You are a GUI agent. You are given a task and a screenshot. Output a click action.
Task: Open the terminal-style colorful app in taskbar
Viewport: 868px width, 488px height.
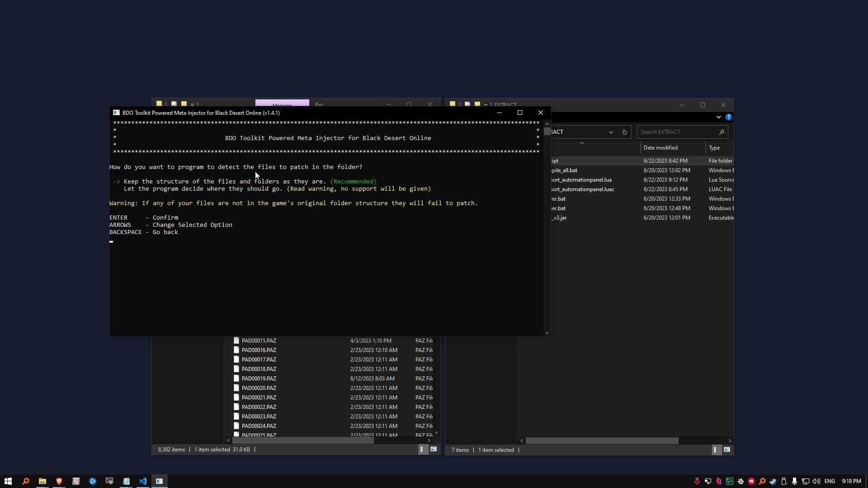(x=109, y=481)
